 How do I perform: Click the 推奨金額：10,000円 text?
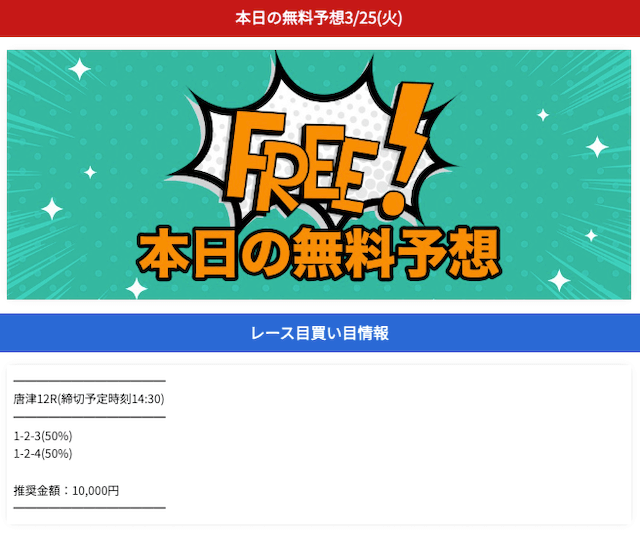pos(66,490)
